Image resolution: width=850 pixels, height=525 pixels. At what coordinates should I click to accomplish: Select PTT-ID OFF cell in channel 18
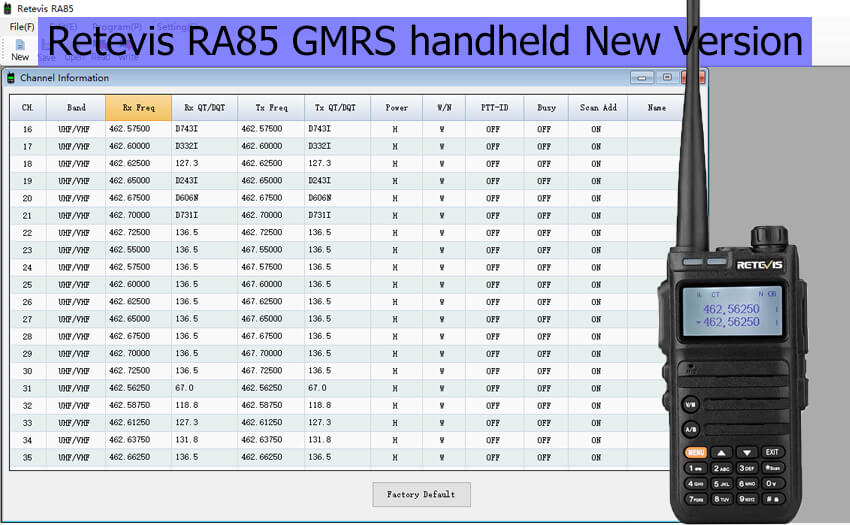tap(494, 163)
